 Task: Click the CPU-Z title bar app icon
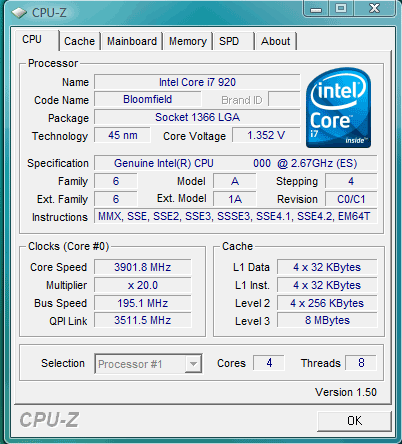19,13
